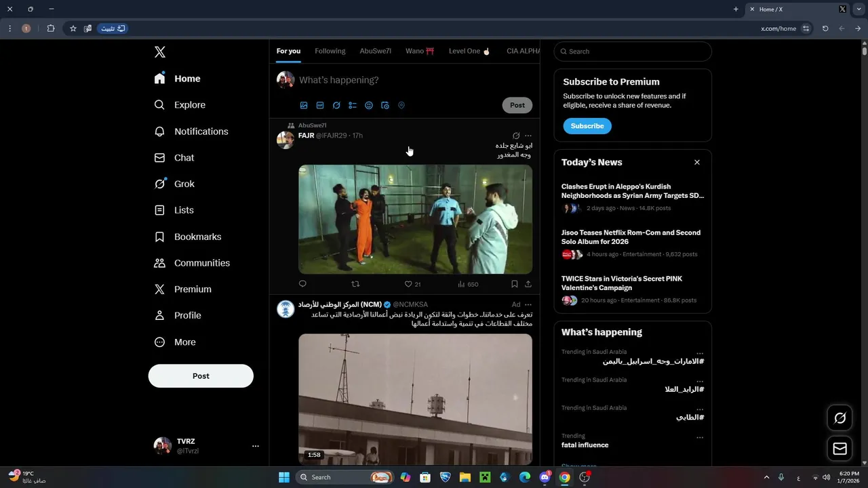Open options for the first Saudi Arabia trending hashtag
Screen dimensions: 868x488
700,353
